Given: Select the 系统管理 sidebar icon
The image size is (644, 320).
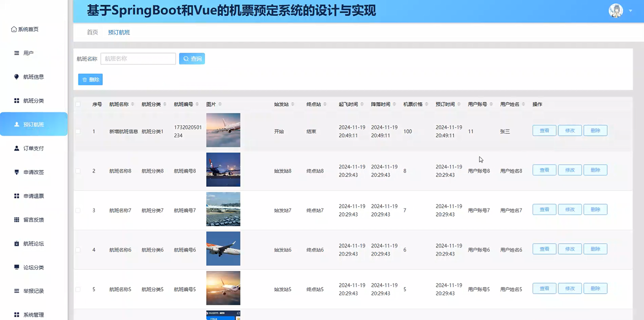Looking at the screenshot, I should point(16,314).
